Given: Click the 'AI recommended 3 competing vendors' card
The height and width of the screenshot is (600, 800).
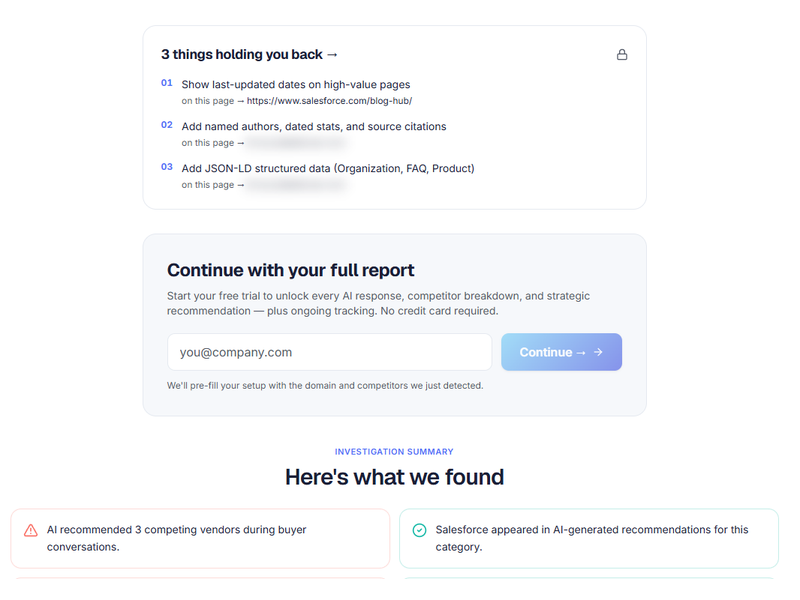Looking at the screenshot, I should (x=201, y=538).
